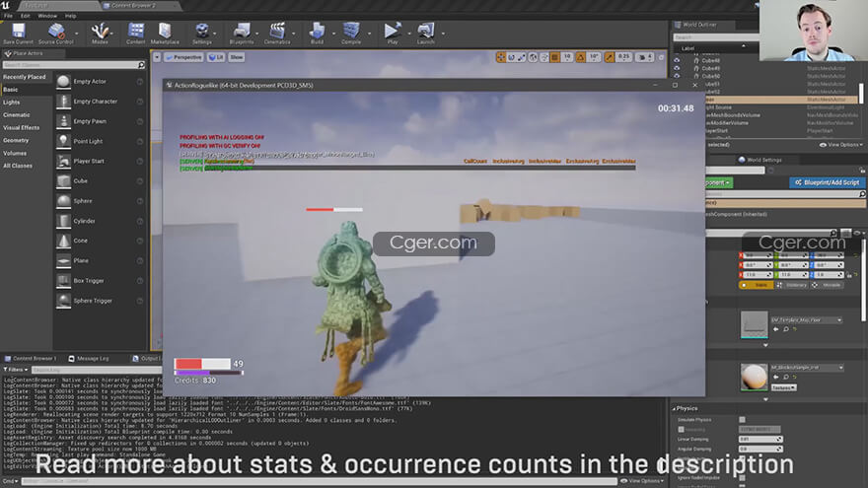
Task: Select Point Light in Place Actors list
Action: pos(99,141)
